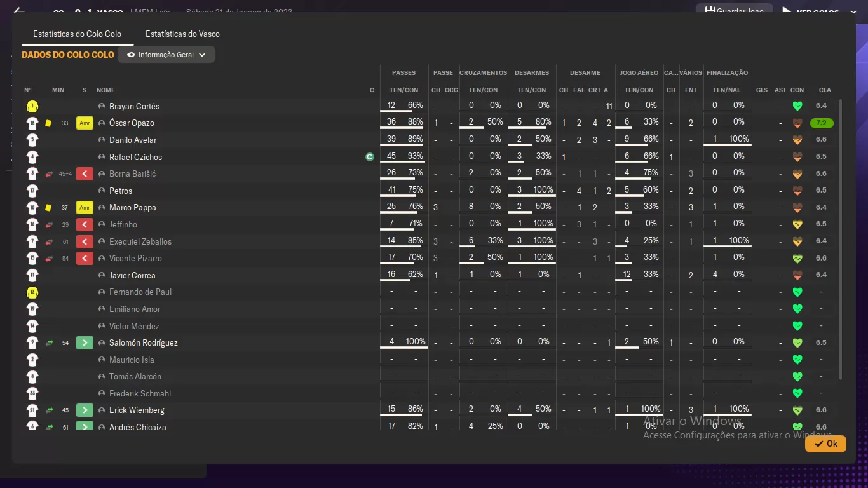This screenshot has height=488, width=868.
Task: Sort by NOME column header
Action: click(105, 90)
